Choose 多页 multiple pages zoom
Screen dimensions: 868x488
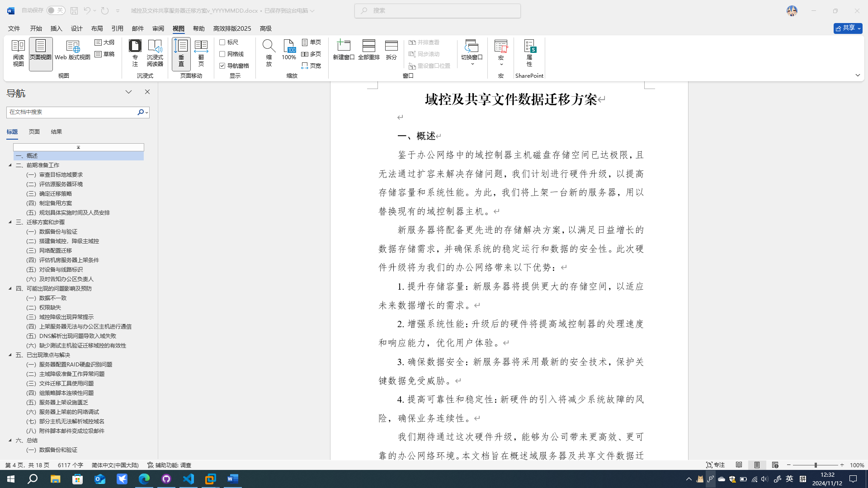[311, 54]
